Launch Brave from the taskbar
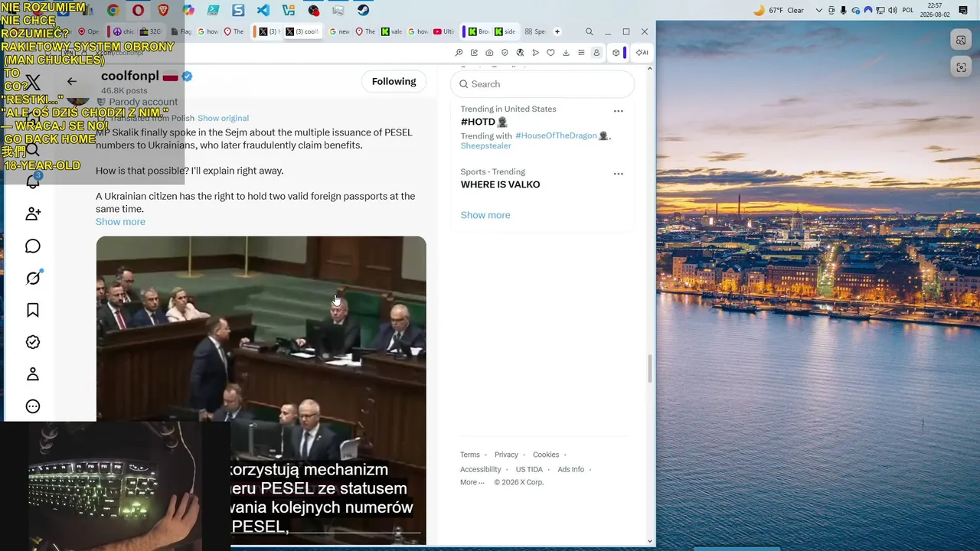Screen dimensions: 980x551 [x=163, y=10]
